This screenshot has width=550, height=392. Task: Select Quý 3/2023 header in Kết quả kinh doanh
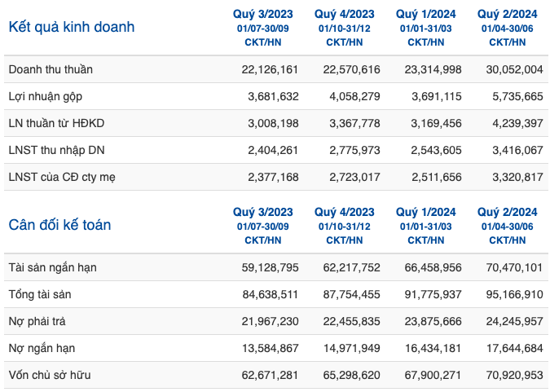262,14
